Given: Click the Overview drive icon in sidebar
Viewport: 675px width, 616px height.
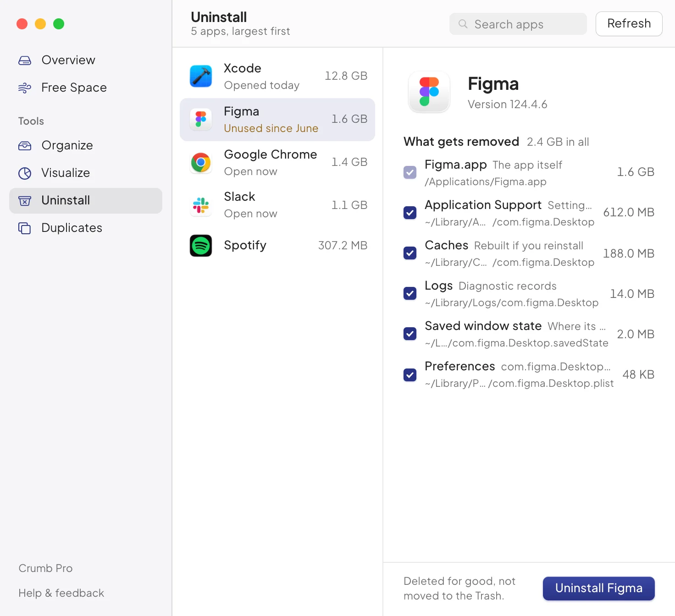Looking at the screenshot, I should (25, 60).
